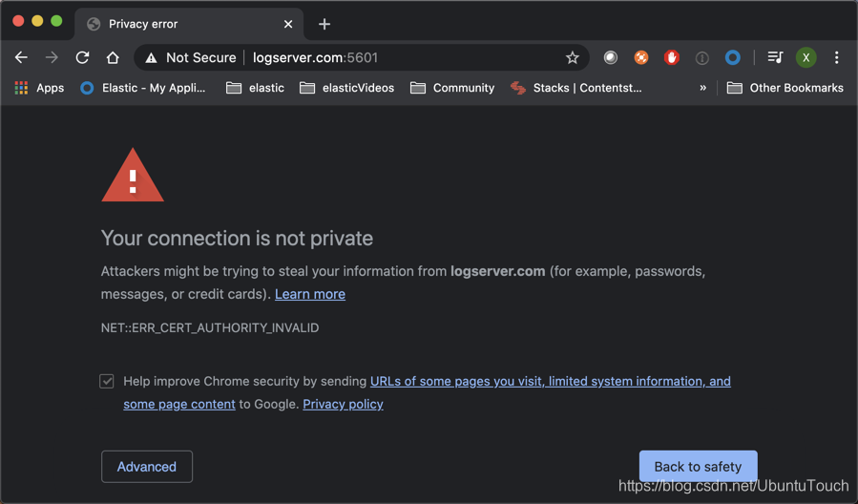Click the address bar URL field
Screen dimensions: 858x504
tap(401, 57)
